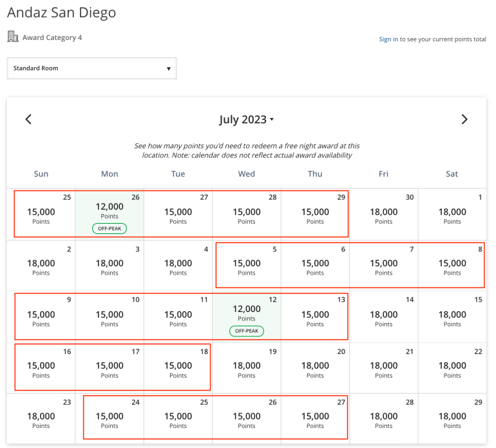
Task: Select June 26 off-peak 12,000 points date
Action: point(110,212)
